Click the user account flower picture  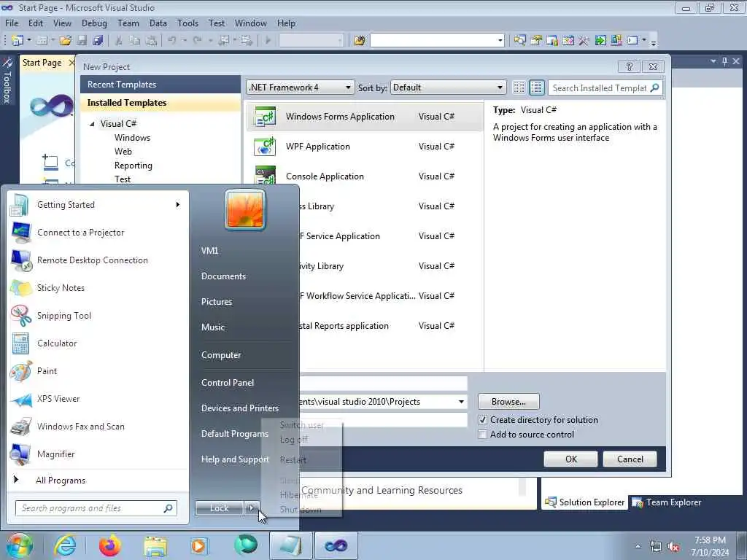click(x=245, y=209)
